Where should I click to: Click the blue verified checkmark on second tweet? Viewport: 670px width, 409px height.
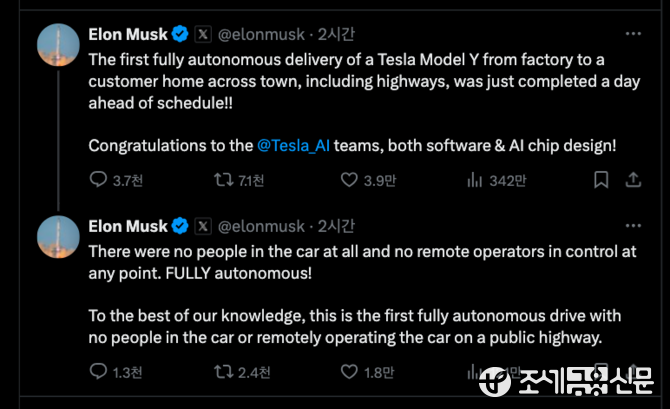coord(180,226)
